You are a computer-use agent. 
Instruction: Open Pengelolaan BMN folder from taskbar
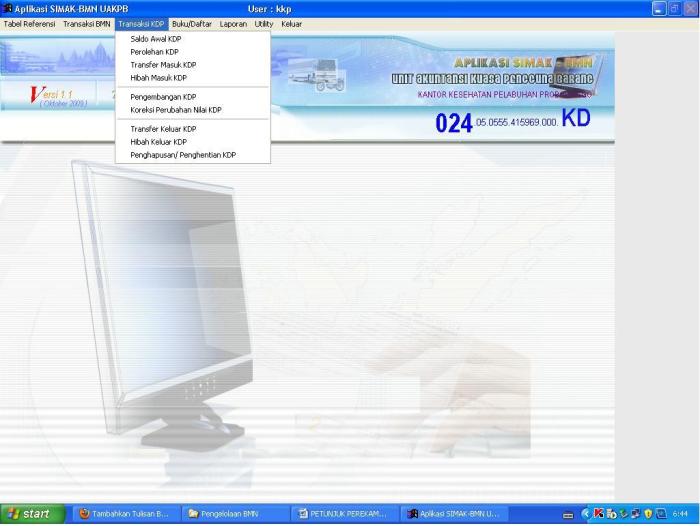[x=233, y=514]
